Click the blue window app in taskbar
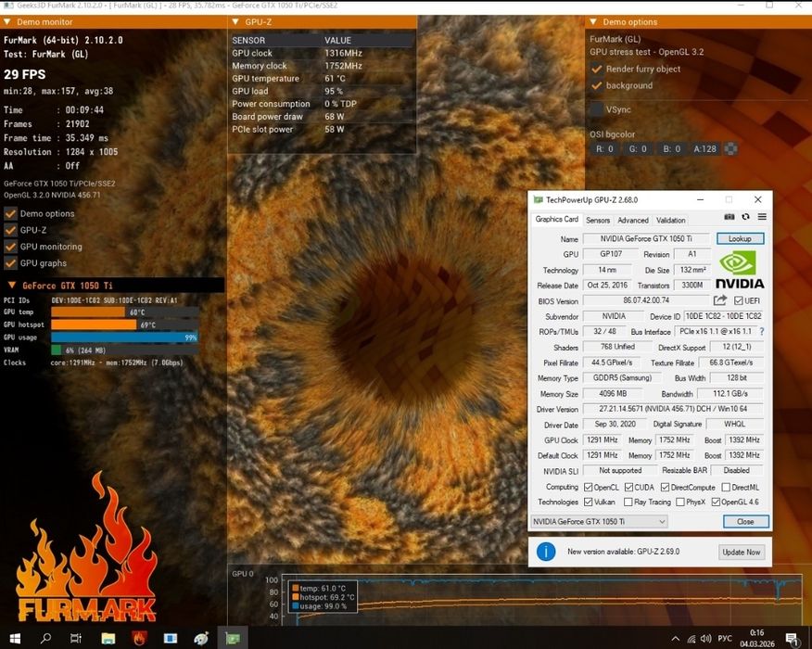This screenshot has width=812, height=649. [x=171, y=638]
